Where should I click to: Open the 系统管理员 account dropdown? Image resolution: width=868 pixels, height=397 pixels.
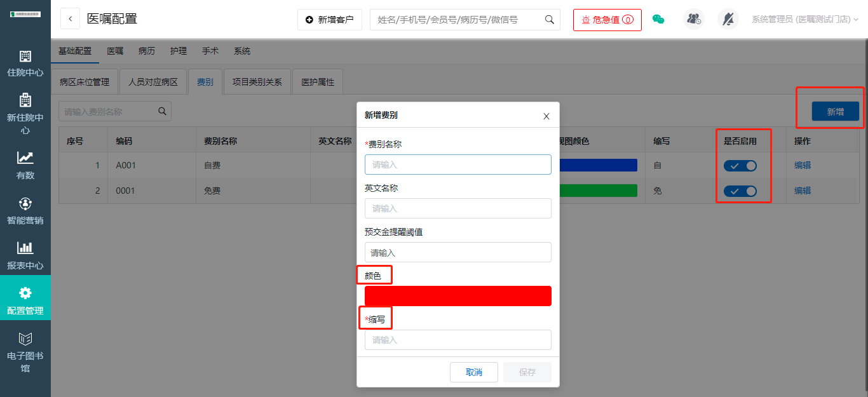click(x=805, y=20)
